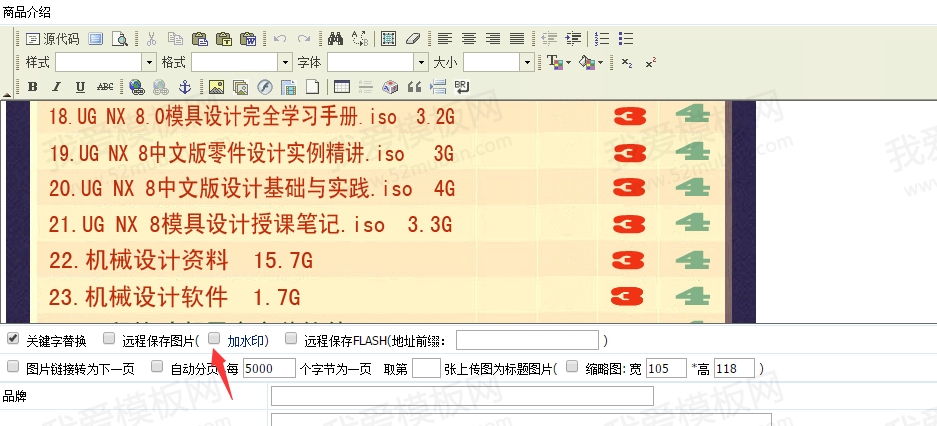Viewport: 937px width, 426px height.
Task: Insert media with the film strip icon
Action: click(x=289, y=87)
